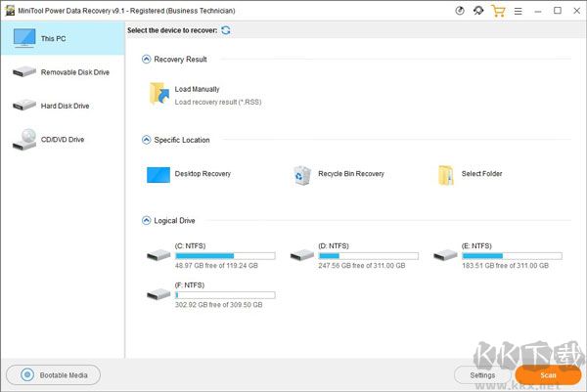Screen dimensions: 587x392
Task: Select the F: NTFS drive usage bar
Action: coord(224,294)
